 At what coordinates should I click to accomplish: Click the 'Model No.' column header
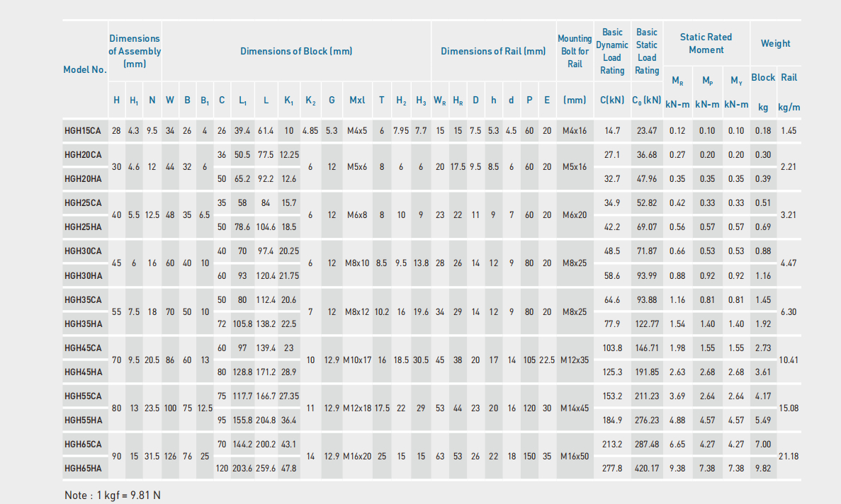coord(85,69)
